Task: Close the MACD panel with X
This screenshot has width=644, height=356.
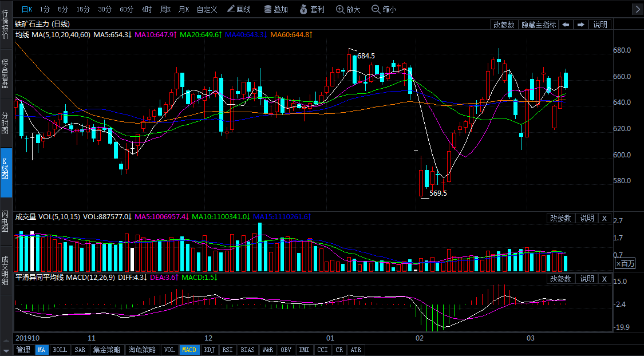Action: (604, 279)
